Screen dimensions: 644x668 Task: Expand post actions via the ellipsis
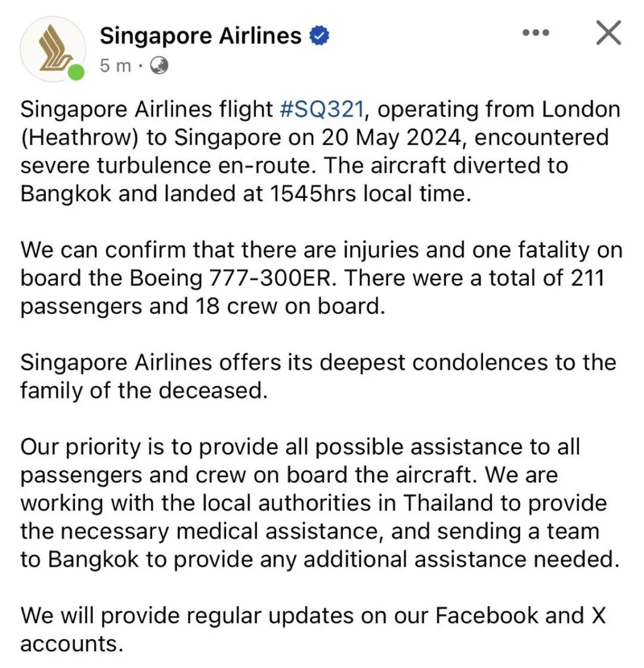pos(535,33)
